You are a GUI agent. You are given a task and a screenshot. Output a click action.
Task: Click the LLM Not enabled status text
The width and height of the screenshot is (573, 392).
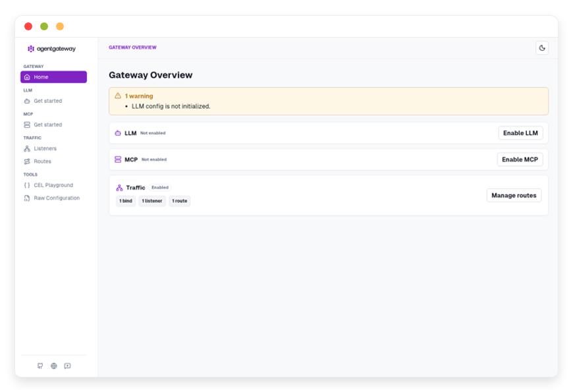tap(153, 133)
